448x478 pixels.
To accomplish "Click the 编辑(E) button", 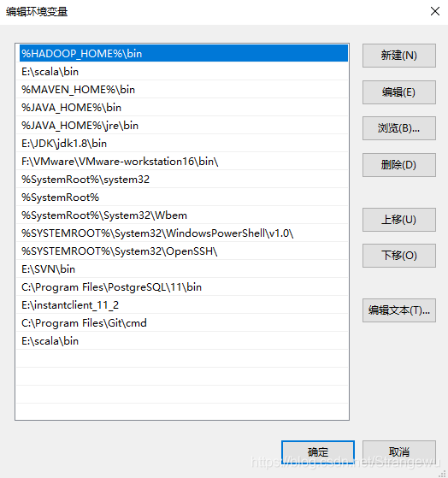I will coord(399,92).
